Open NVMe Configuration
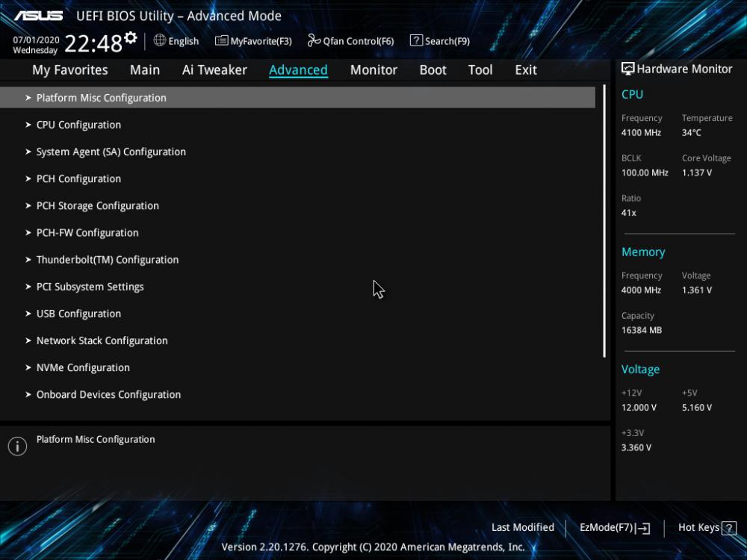 [x=83, y=367]
